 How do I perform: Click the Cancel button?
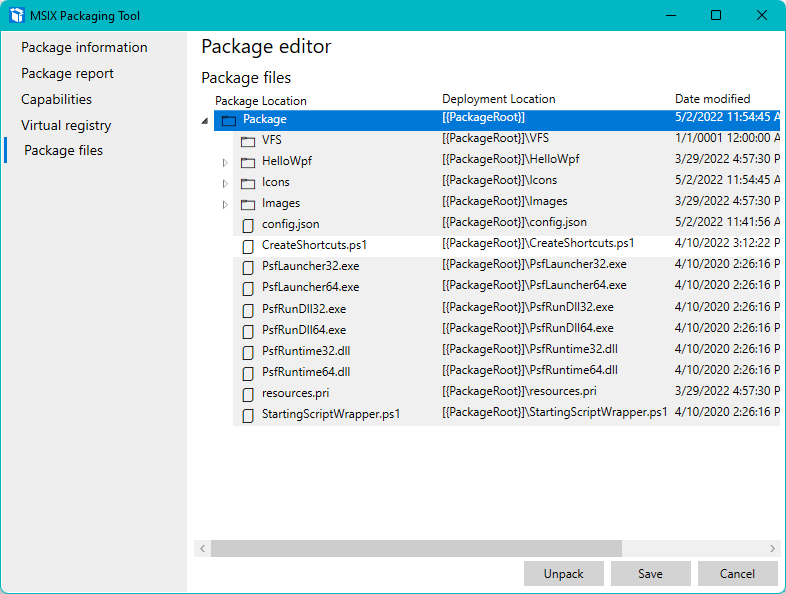tap(737, 573)
